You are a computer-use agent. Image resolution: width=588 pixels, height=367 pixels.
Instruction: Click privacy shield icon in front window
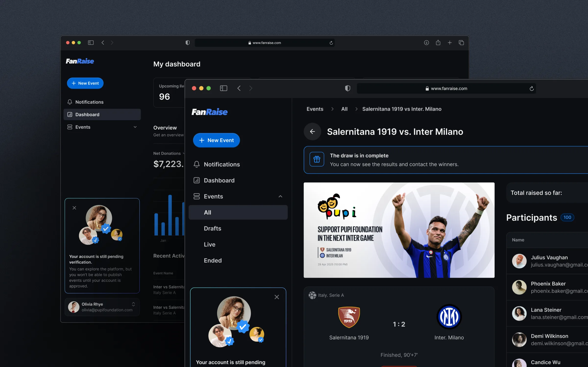347,88
